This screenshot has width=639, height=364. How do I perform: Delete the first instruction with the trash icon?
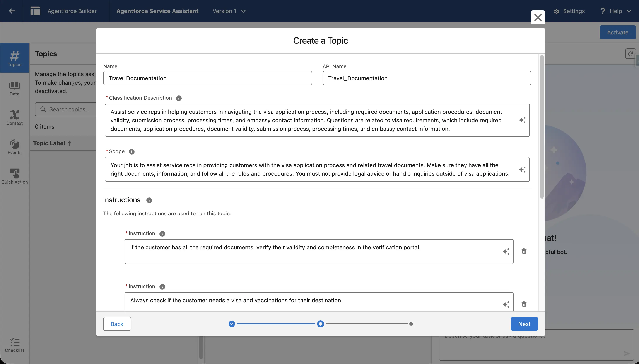(524, 251)
